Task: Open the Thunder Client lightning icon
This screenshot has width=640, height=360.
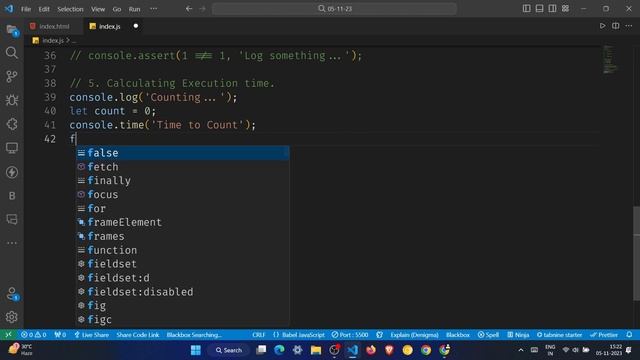Action: 12,172
